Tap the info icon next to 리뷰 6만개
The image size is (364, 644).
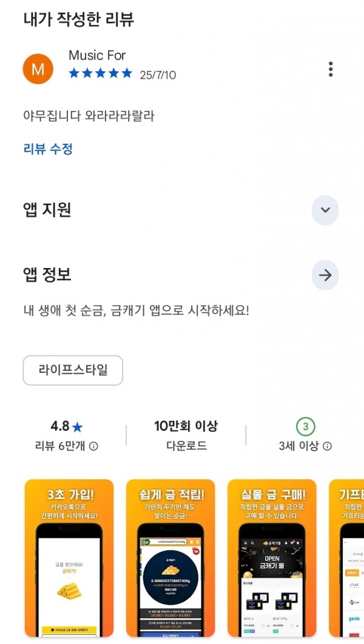tap(93, 446)
